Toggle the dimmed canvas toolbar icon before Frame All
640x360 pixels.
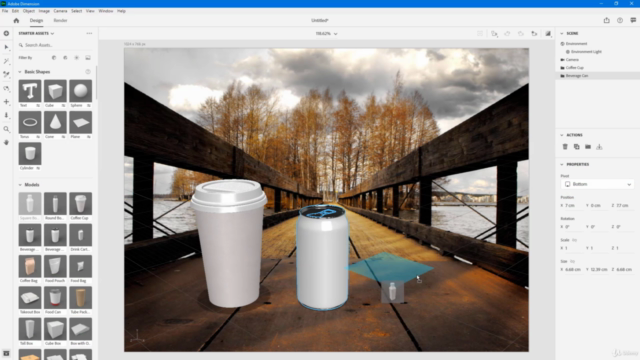click(480, 33)
